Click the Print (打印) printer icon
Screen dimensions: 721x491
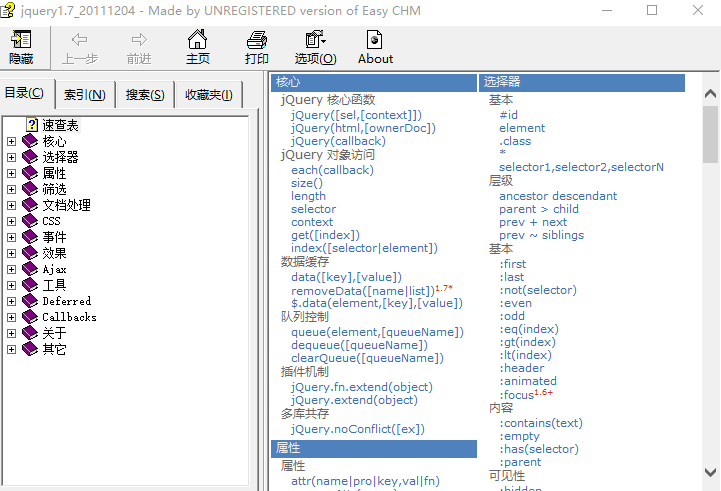pos(257,40)
